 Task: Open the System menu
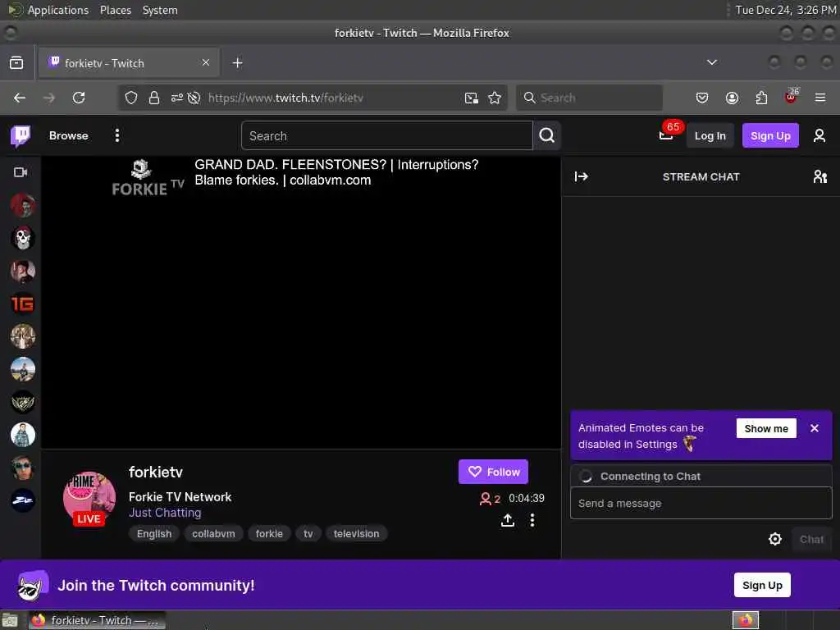pyautogui.click(x=160, y=10)
